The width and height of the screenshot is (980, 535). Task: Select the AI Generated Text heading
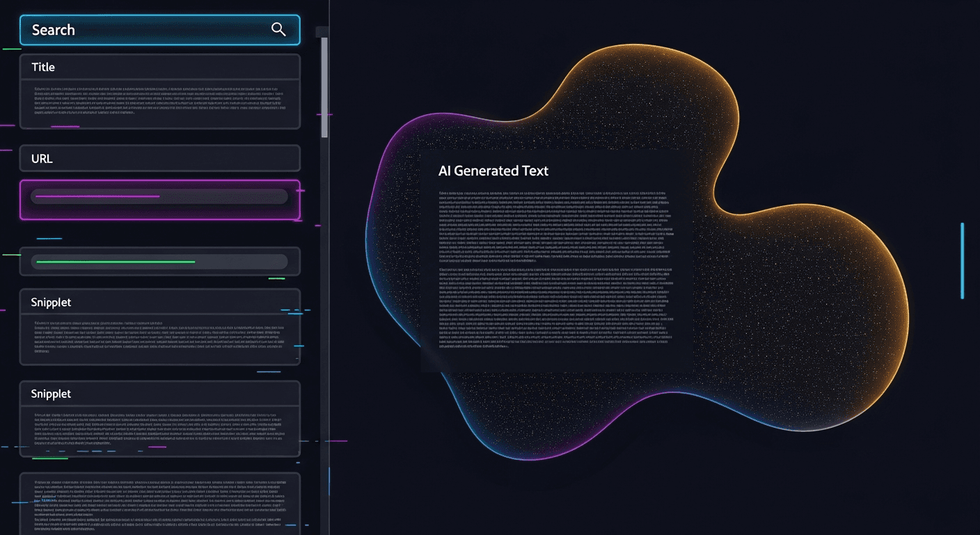tap(493, 170)
